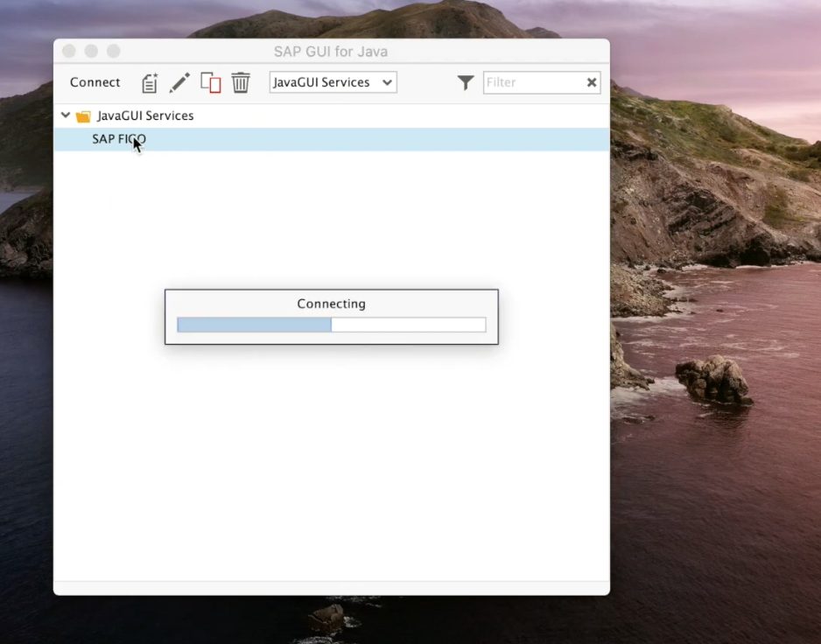Click the Connecting label text
The width and height of the screenshot is (821, 644).
click(332, 304)
